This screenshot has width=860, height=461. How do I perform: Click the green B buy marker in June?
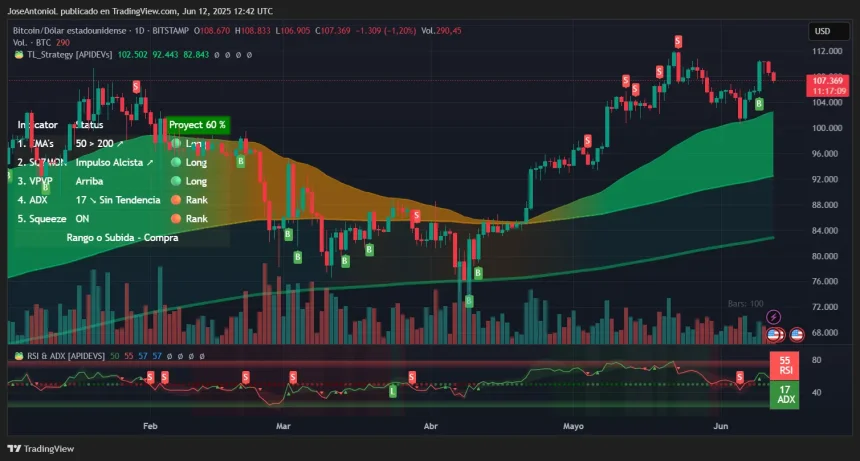(759, 104)
